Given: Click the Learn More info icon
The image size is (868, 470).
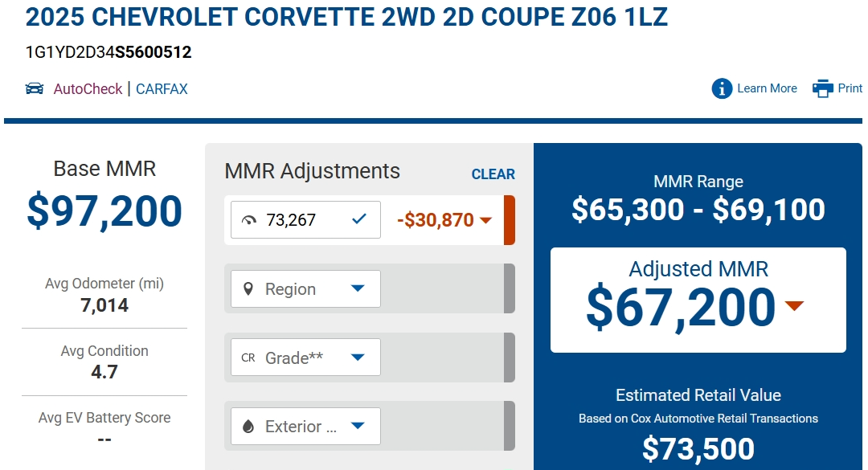Looking at the screenshot, I should click(722, 88).
